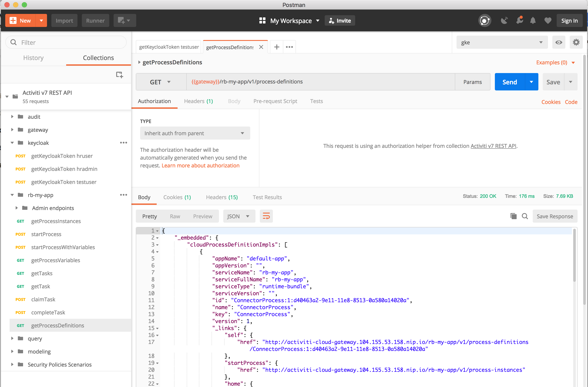Switch to the History tab
The image size is (588, 387).
(33, 58)
